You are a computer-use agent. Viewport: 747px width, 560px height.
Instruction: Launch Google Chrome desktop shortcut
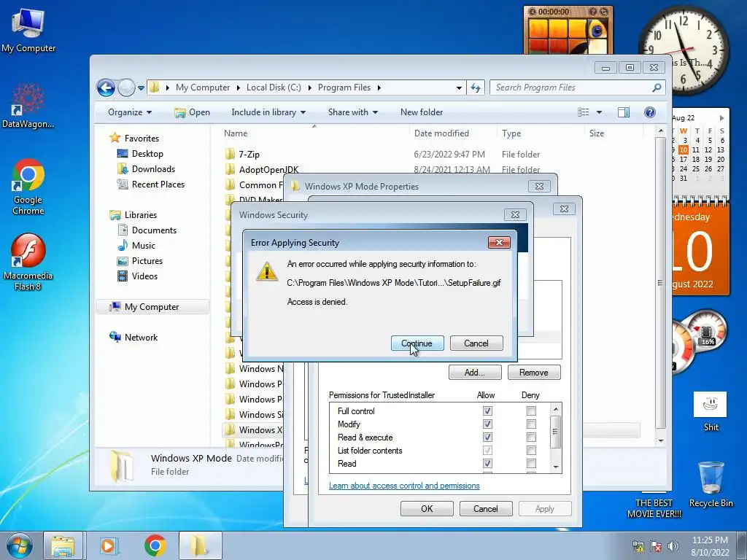28,187
